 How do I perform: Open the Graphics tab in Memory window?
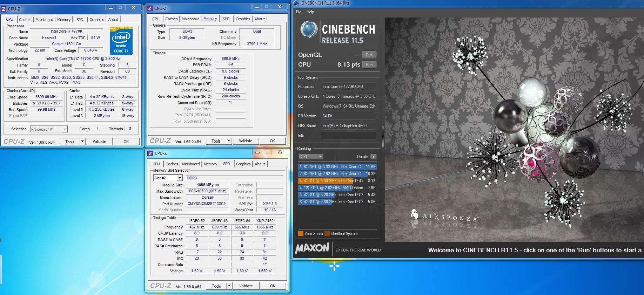click(x=243, y=19)
